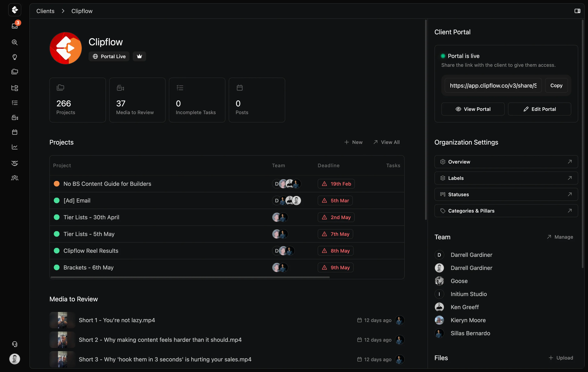Click the 2nd May deadline badge
The height and width of the screenshot is (372, 588).
point(336,217)
